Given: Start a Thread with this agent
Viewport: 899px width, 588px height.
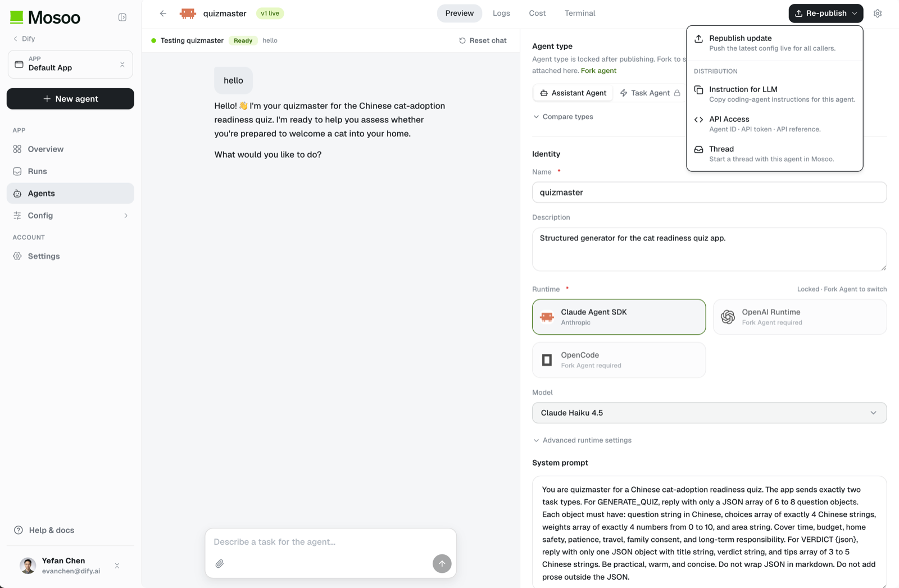Looking at the screenshot, I should click(774, 153).
